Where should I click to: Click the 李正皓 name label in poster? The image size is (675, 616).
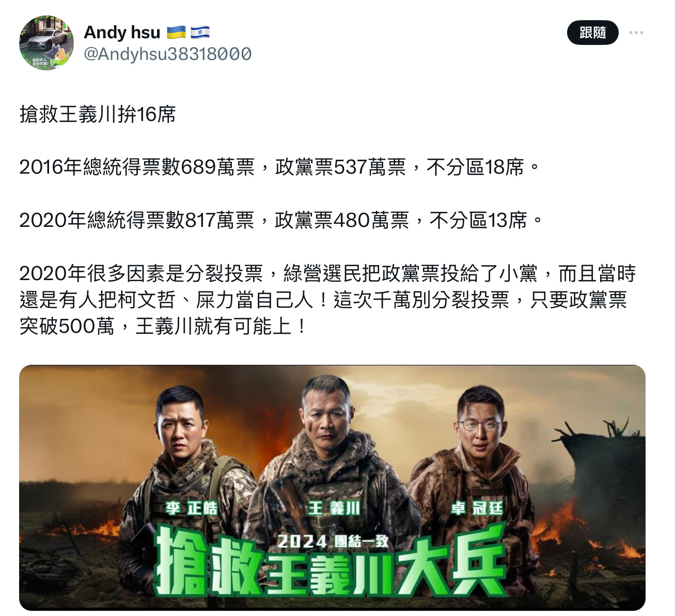pyautogui.click(x=192, y=508)
